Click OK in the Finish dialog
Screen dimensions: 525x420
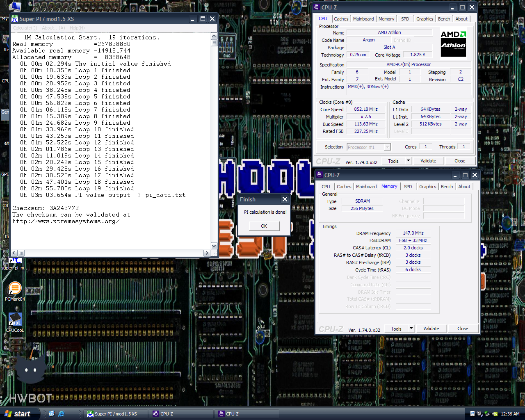coord(264,226)
